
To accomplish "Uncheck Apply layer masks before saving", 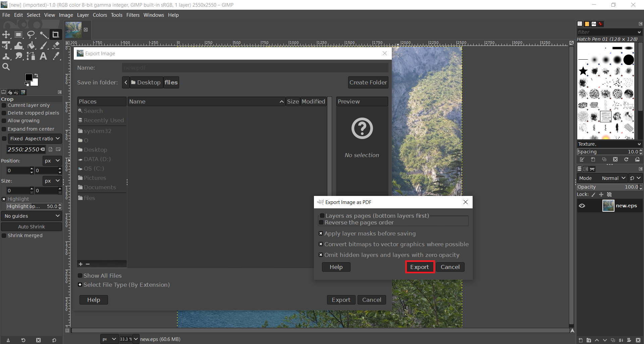I will coord(321,233).
